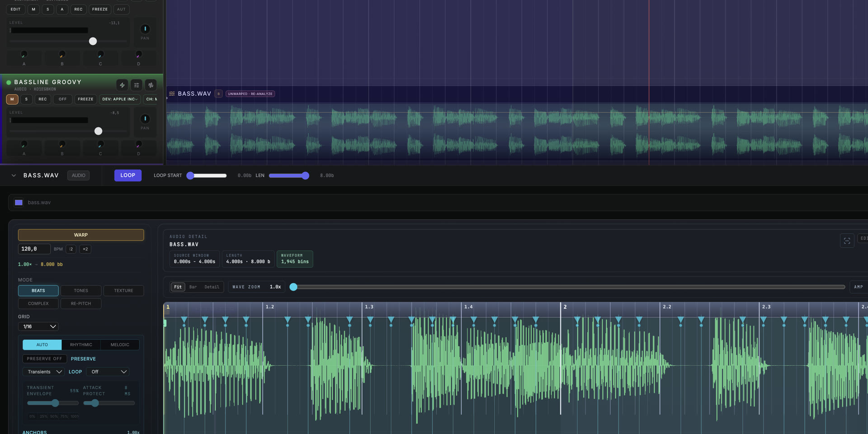This screenshot has height=434, width=868.
Task: Click the bar 2 marker in waveform ruler
Action: [x=565, y=307]
